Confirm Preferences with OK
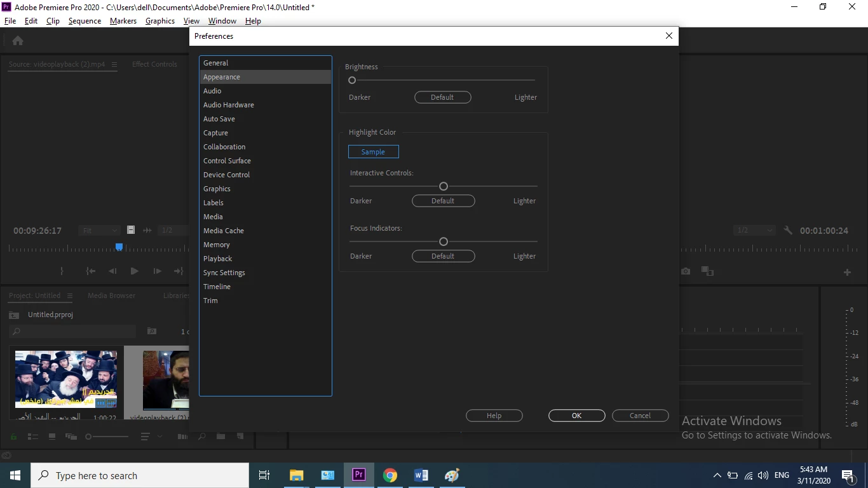This screenshot has width=868, height=488. tap(577, 416)
